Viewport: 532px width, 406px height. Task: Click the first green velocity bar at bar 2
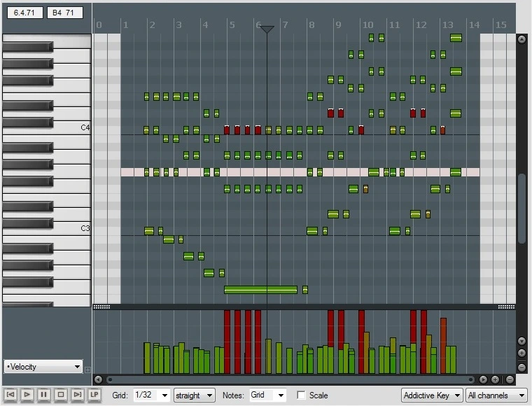point(147,358)
